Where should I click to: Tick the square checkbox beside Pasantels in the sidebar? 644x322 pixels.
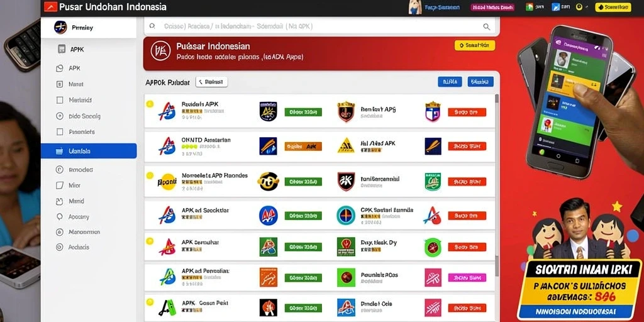(60, 132)
